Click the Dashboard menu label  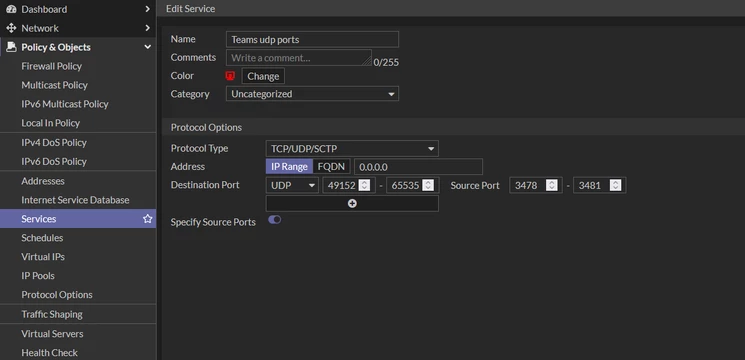point(44,9)
